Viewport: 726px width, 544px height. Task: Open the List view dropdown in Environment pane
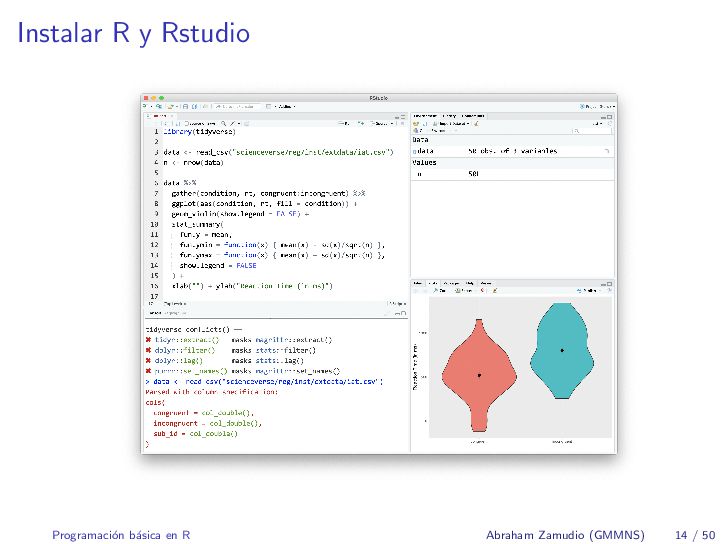click(599, 124)
